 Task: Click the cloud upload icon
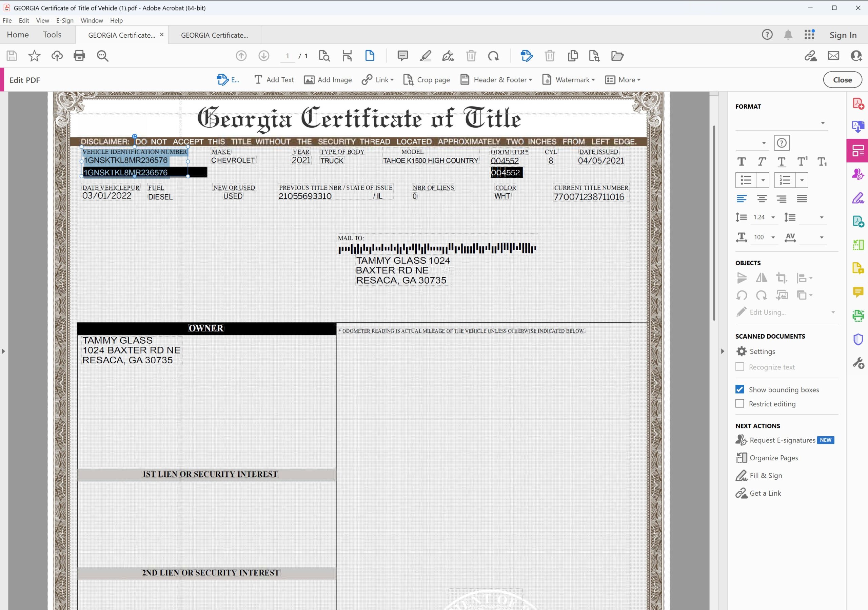[x=57, y=56]
